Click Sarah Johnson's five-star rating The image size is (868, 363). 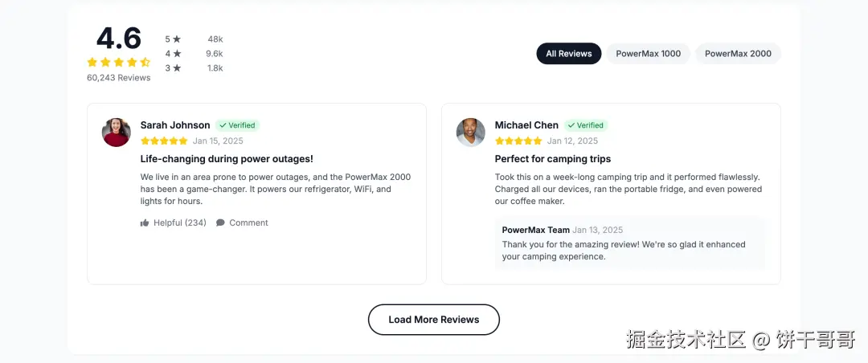[x=164, y=141]
